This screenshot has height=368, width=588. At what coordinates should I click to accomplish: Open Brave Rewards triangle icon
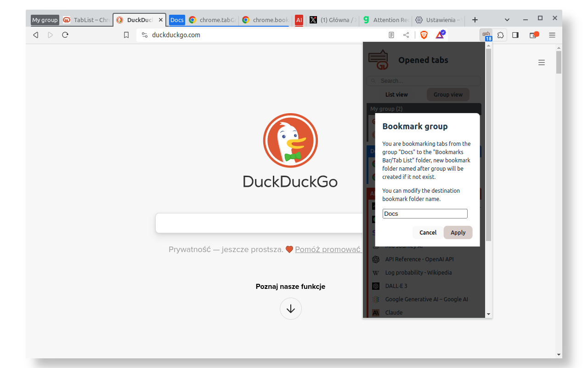click(x=440, y=34)
